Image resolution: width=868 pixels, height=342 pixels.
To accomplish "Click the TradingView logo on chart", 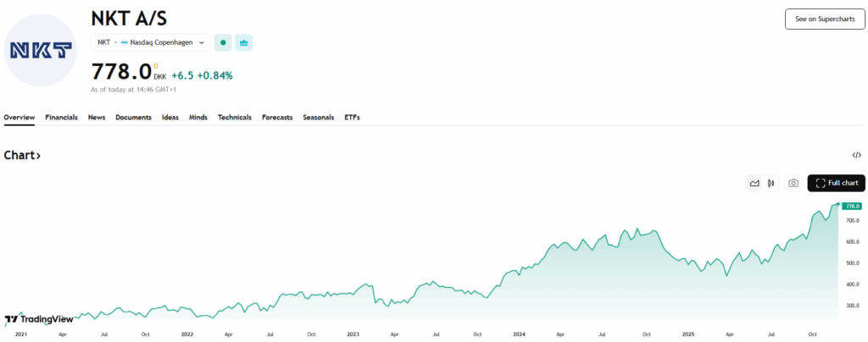I will [x=38, y=319].
